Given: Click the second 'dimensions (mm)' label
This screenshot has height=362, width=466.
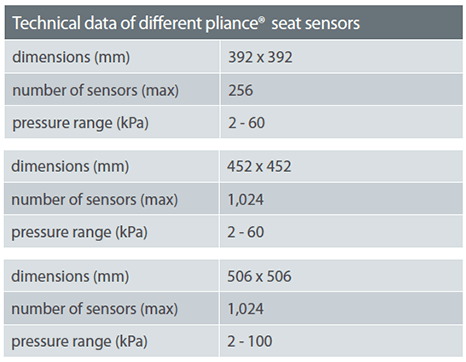Looking at the screenshot, I should click(x=70, y=166).
